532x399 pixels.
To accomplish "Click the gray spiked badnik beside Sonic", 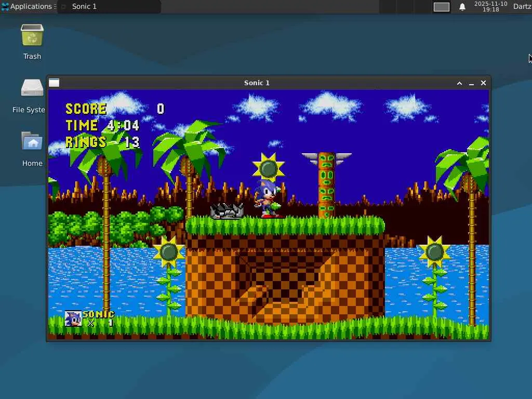I will pyautogui.click(x=227, y=211).
